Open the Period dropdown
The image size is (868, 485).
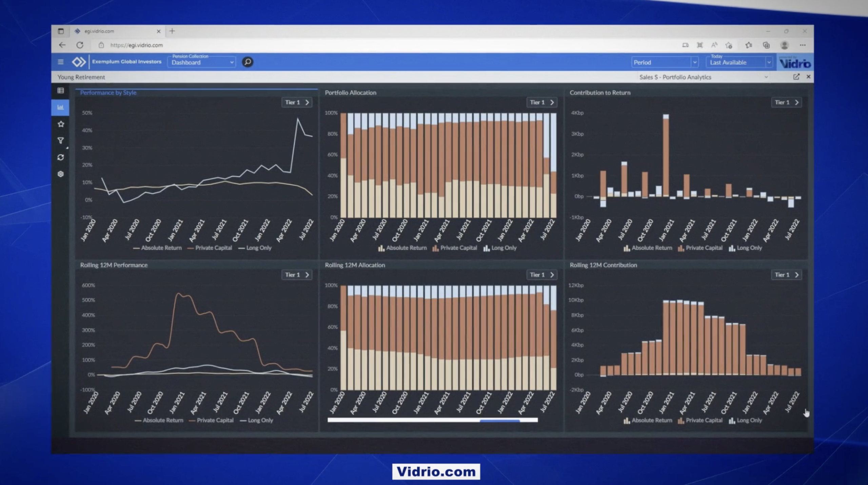(x=665, y=62)
